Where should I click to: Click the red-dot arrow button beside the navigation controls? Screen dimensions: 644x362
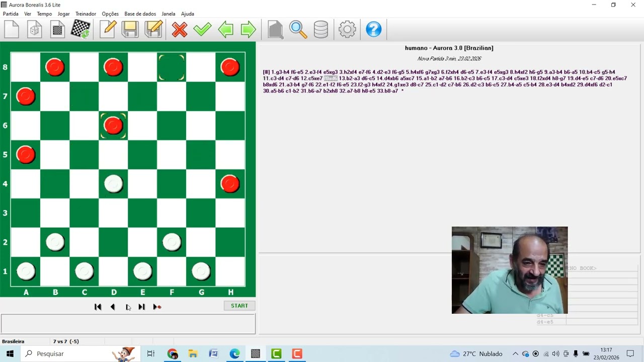click(x=157, y=307)
